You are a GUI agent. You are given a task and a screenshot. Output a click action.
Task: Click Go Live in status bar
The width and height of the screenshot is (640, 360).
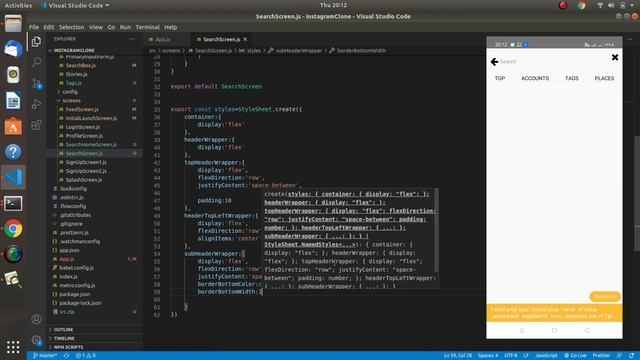575,356
